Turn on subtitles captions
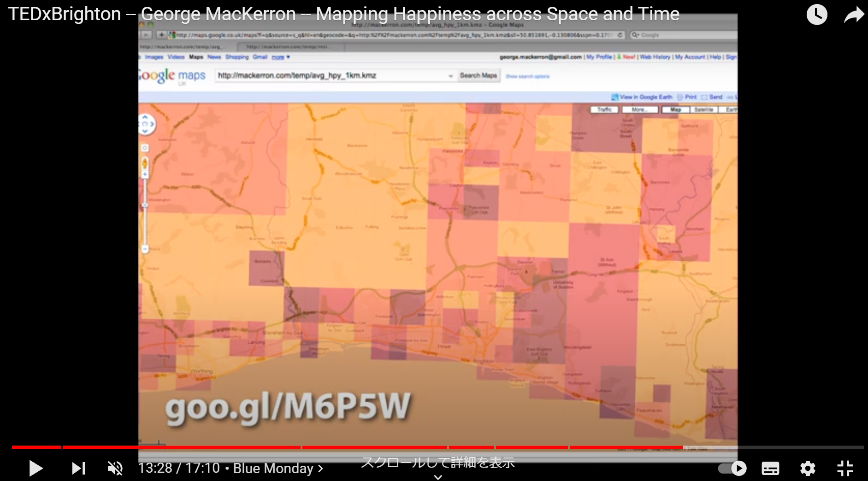 tap(770, 468)
